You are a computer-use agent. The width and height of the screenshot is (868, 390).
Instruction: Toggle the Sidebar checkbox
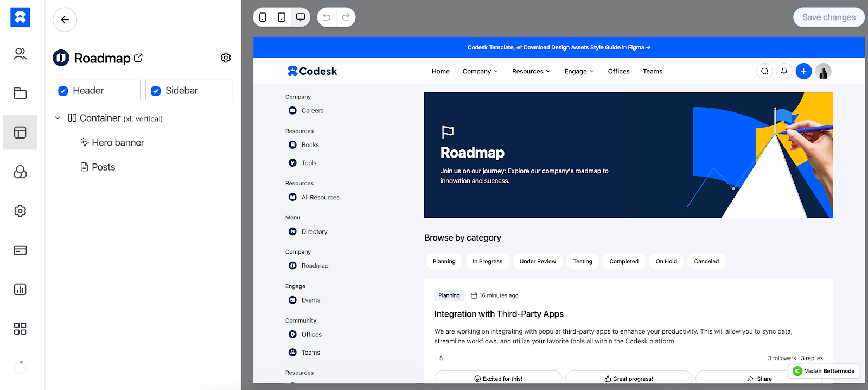coord(156,91)
